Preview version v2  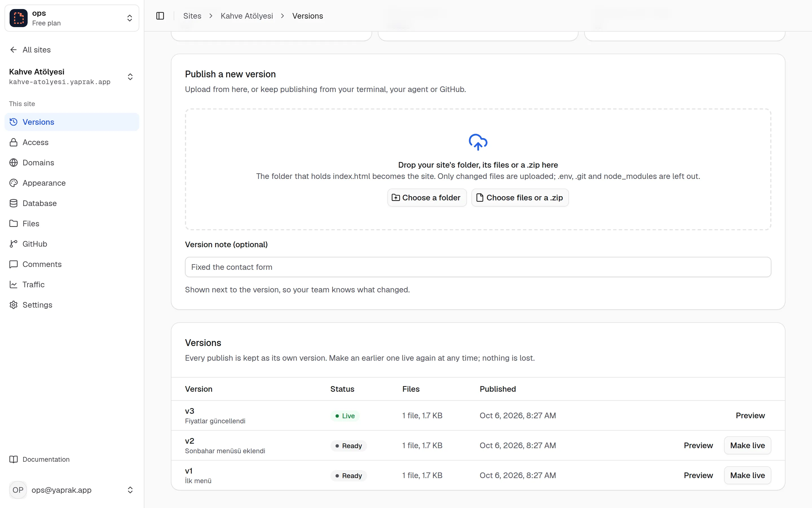698,446
